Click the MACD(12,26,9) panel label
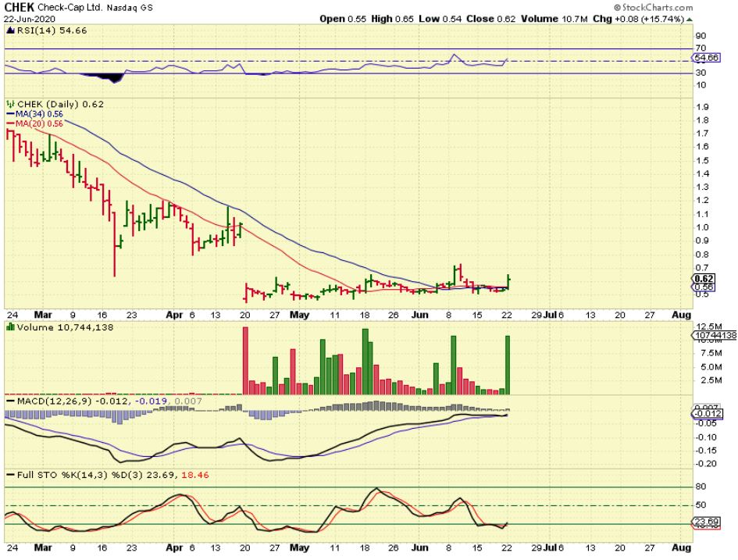 coord(55,401)
